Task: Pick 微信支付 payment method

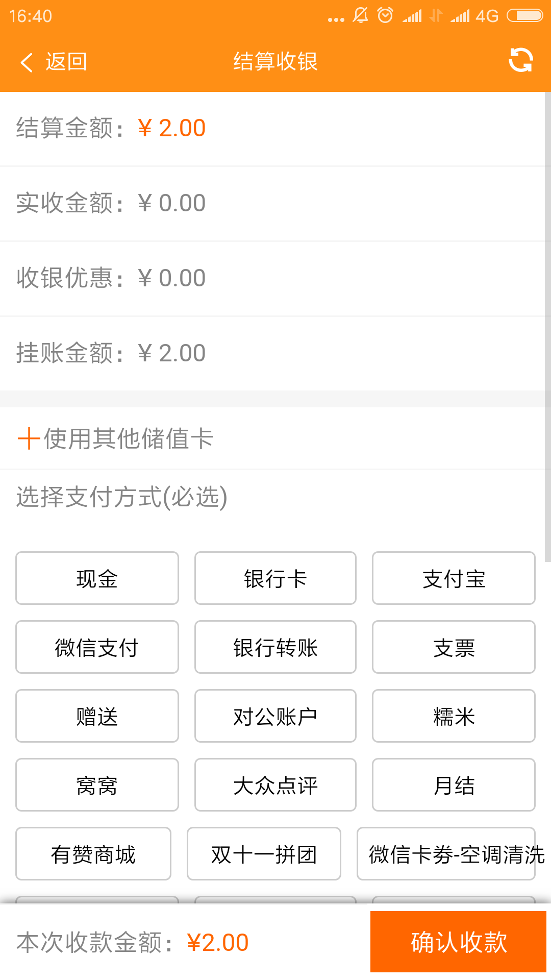Action: coord(97,647)
